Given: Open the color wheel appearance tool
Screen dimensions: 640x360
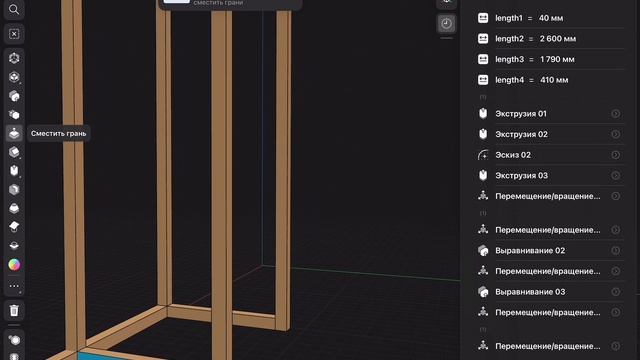Looking at the screenshot, I should [x=14, y=264].
